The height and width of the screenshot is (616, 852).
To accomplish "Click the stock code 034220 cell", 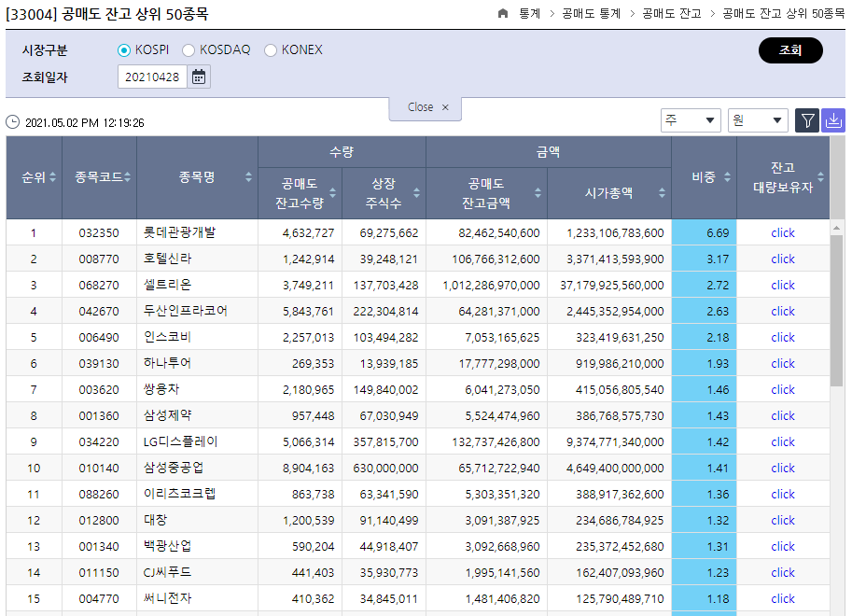I will tap(99, 441).
